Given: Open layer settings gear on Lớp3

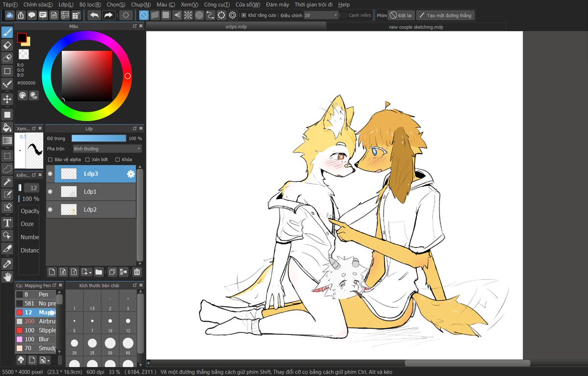Looking at the screenshot, I should pyautogui.click(x=130, y=174).
